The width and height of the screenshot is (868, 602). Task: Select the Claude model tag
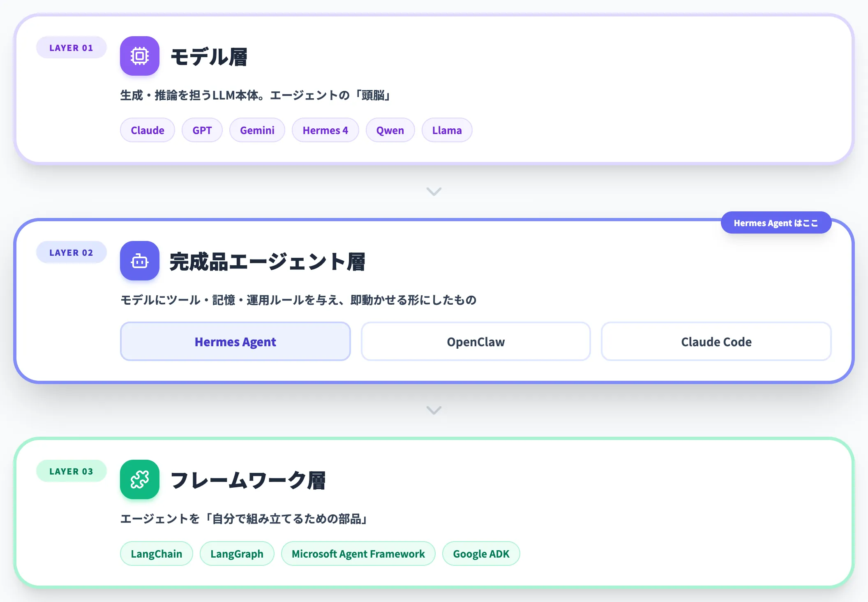[x=148, y=130]
